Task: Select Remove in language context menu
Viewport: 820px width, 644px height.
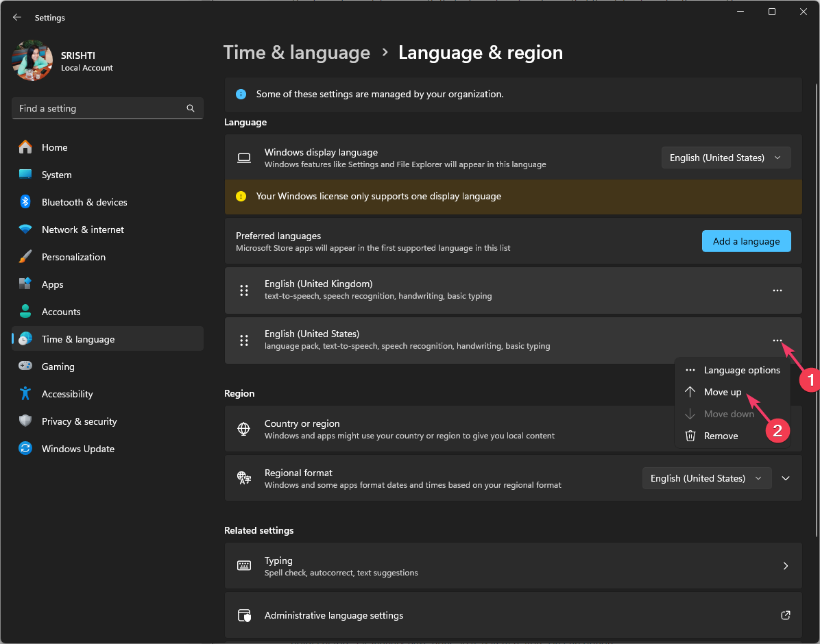Action: [721, 436]
